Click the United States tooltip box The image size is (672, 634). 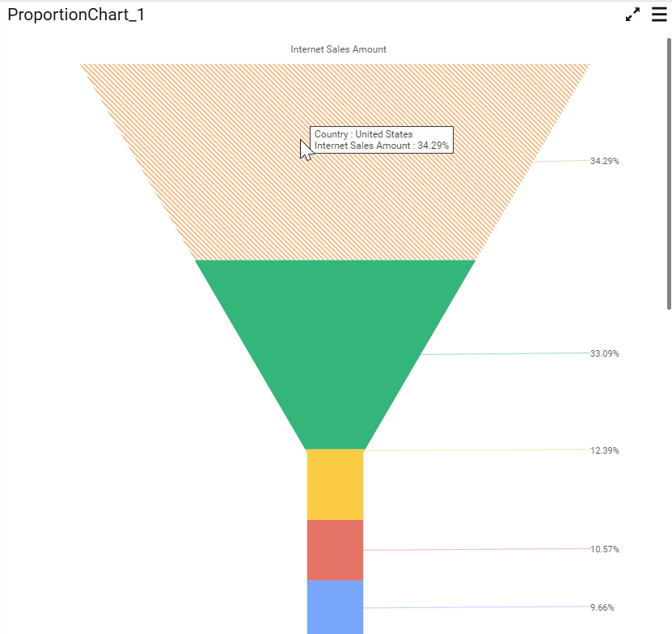pos(382,140)
